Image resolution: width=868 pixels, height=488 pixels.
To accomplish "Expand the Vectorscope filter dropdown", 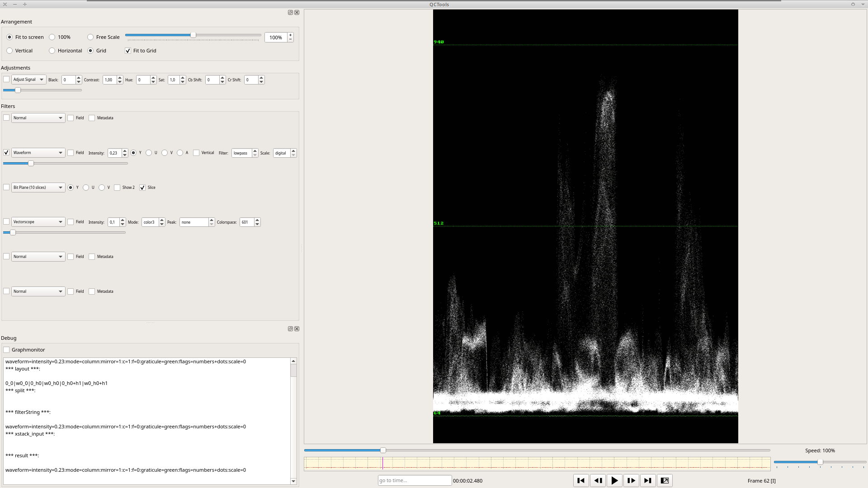I will [38, 222].
